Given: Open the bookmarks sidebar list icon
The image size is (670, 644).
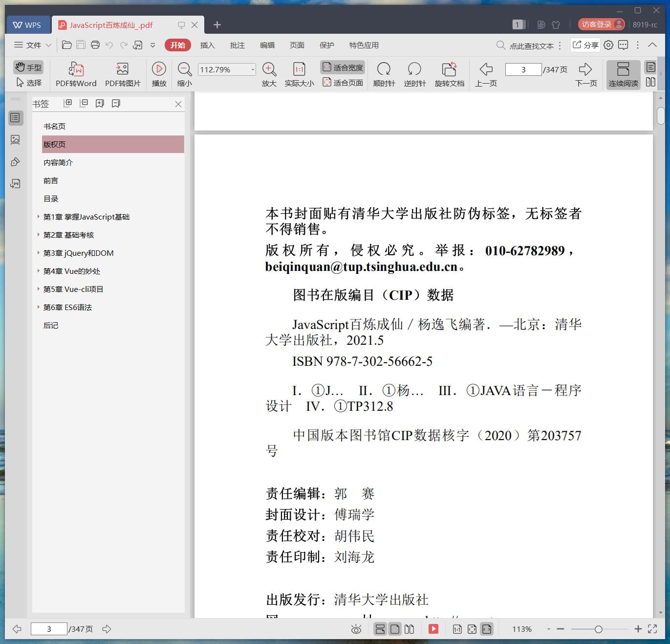Looking at the screenshot, I should tap(15, 118).
